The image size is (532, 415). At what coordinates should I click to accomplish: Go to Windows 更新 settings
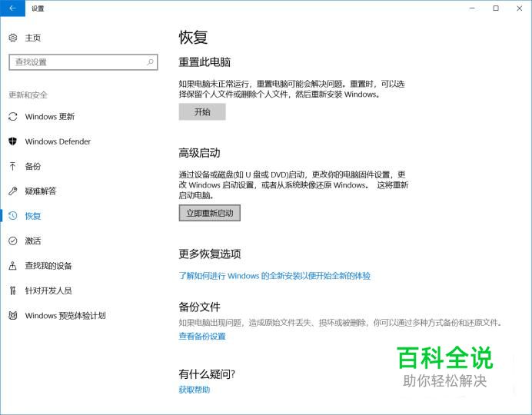coord(50,117)
